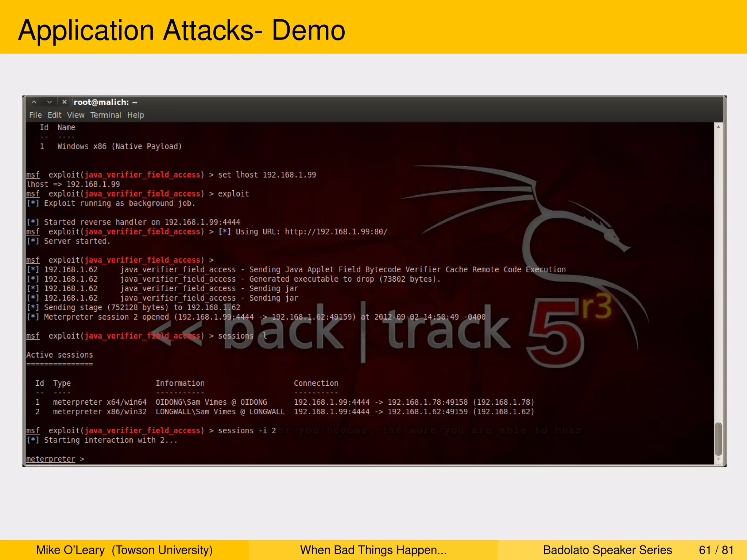Click the 'Information' column header

180,383
